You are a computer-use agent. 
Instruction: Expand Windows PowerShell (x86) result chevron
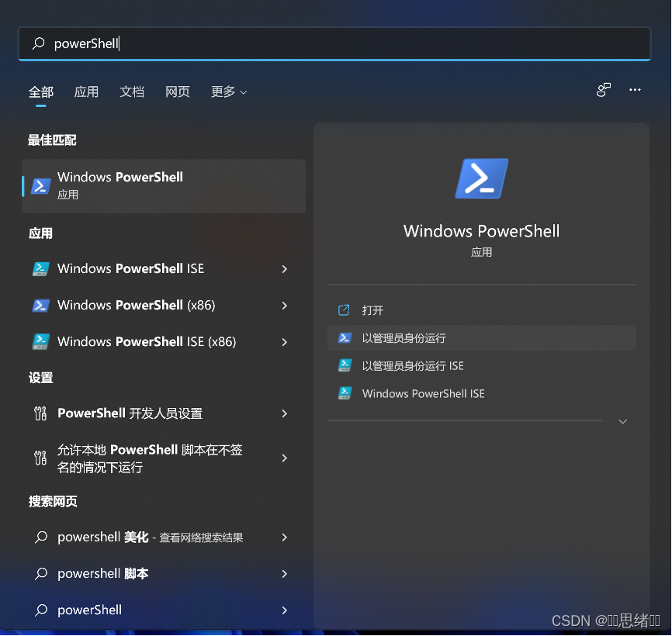click(285, 306)
